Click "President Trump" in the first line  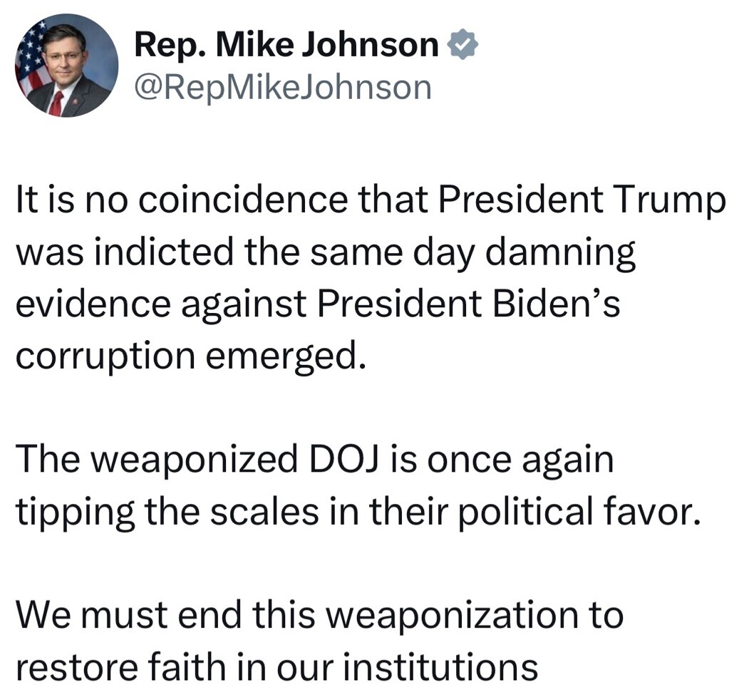point(582,201)
